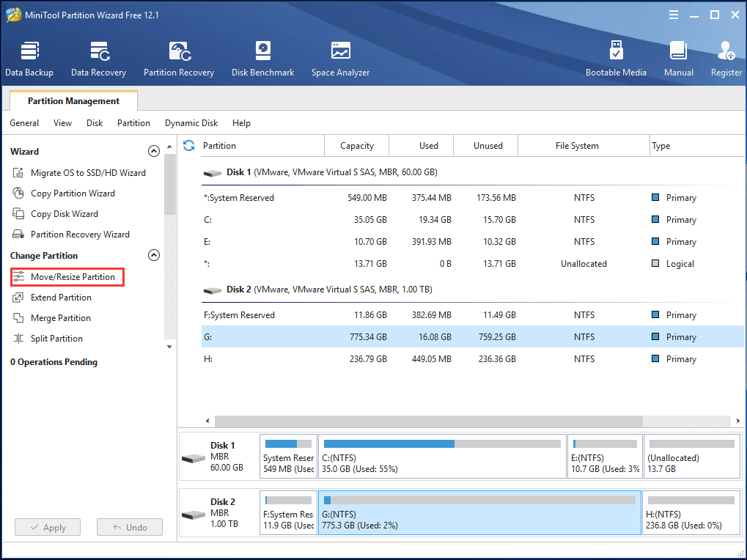Click the Split Partition icon
Screen dimensions: 747x560
click(18, 339)
